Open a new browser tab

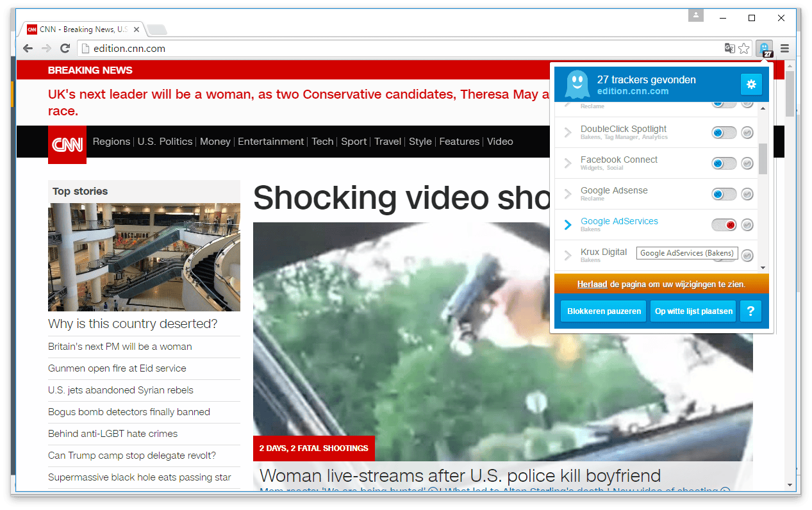click(157, 29)
